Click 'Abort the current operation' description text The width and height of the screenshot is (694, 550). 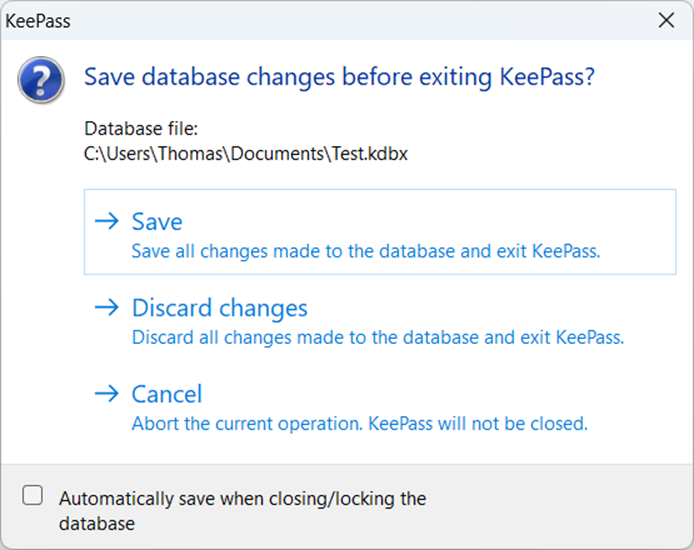pos(359,423)
